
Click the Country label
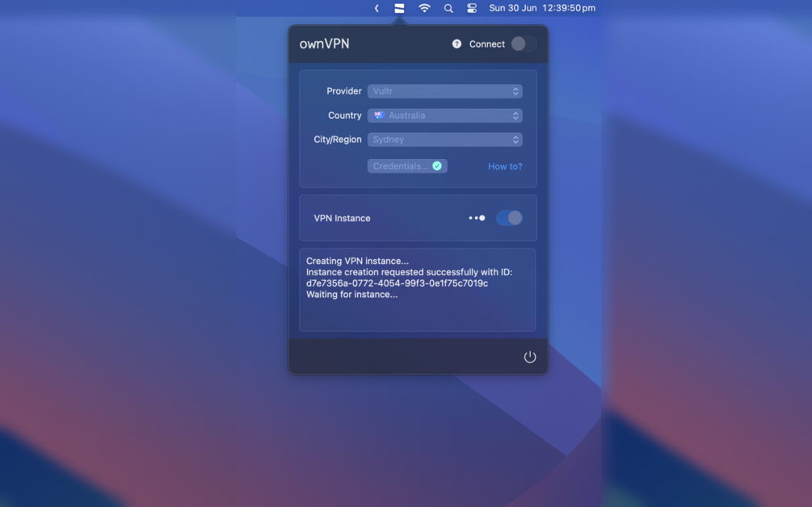coord(344,115)
